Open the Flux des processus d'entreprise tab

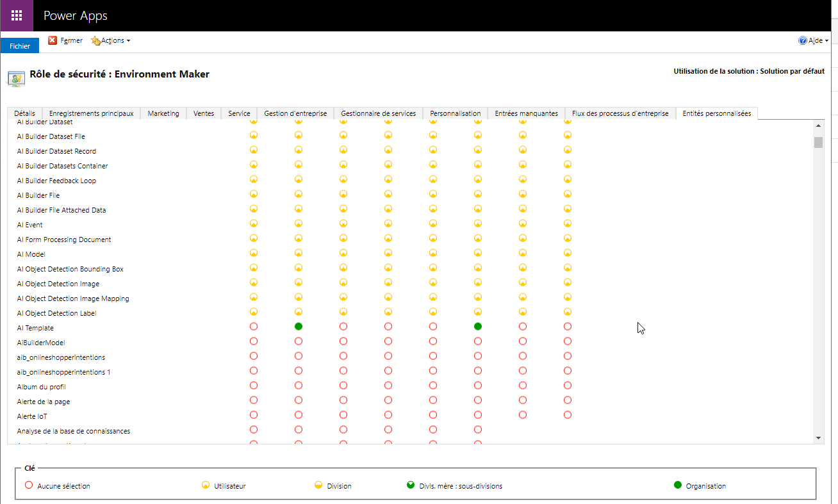pyautogui.click(x=620, y=113)
